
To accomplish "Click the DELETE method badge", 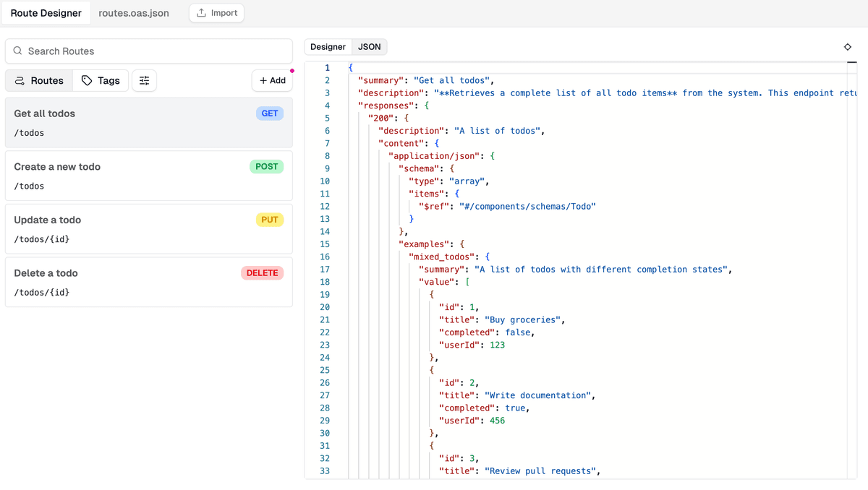I will point(262,273).
